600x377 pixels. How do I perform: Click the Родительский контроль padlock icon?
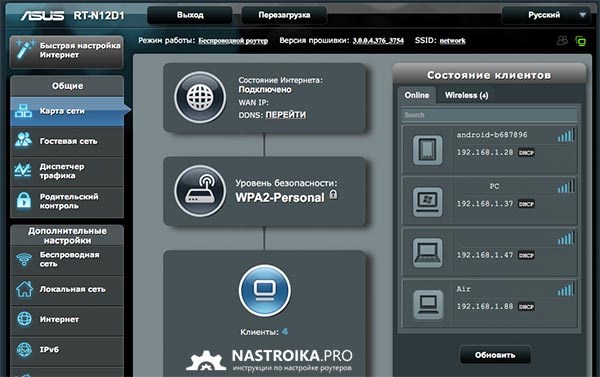pos(24,200)
